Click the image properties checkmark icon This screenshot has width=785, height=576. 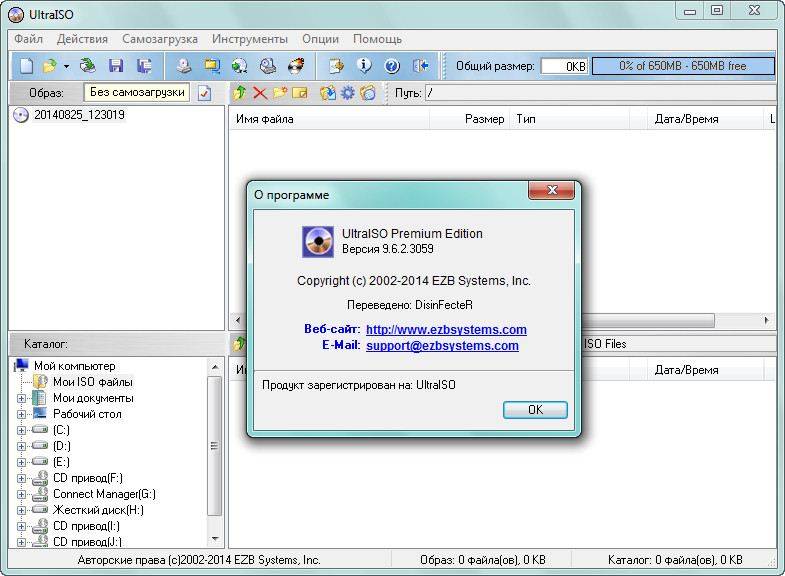(204, 93)
